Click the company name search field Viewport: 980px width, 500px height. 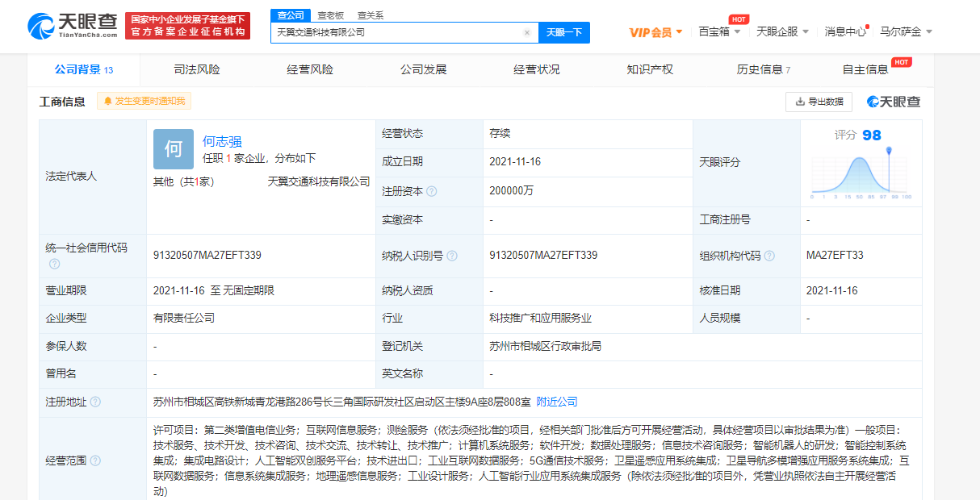tap(396, 33)
